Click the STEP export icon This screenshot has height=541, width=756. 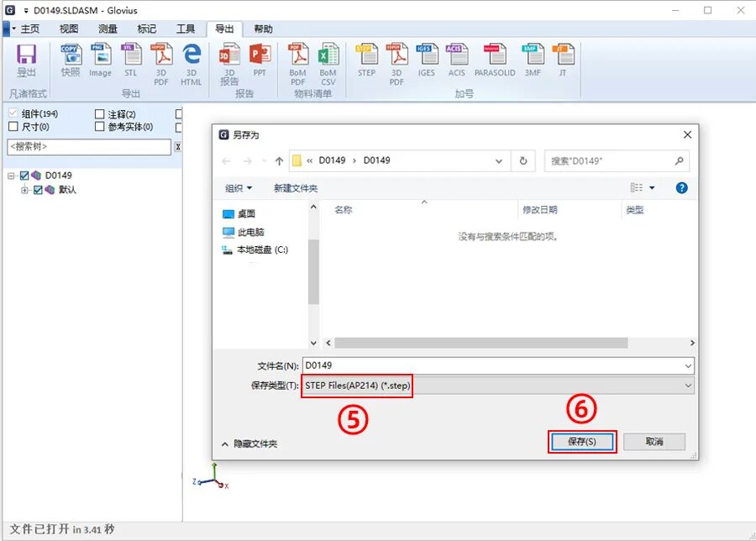pyautogui.click(x=366, y=59)
